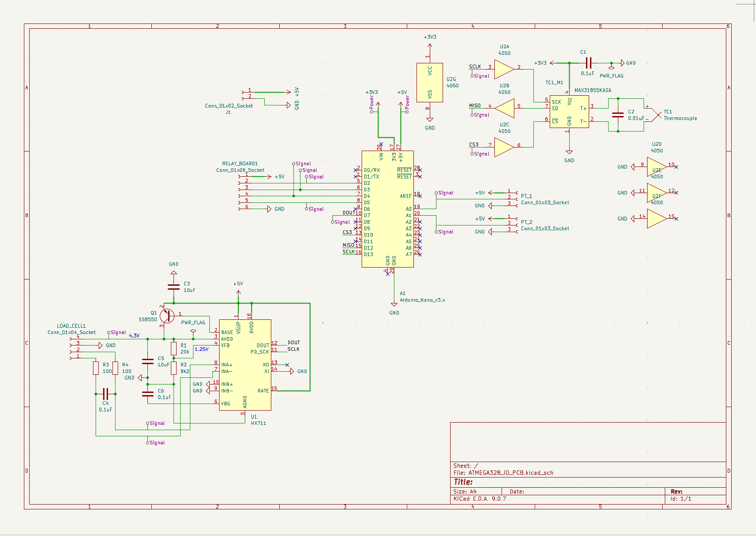Select the U2A 4050 buffer triangle symbol

point(504,70)
